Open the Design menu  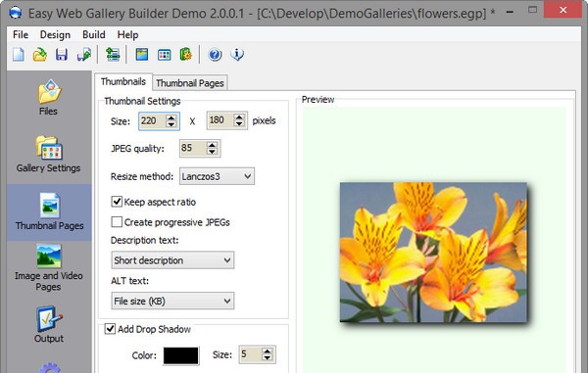click(55, 35)
